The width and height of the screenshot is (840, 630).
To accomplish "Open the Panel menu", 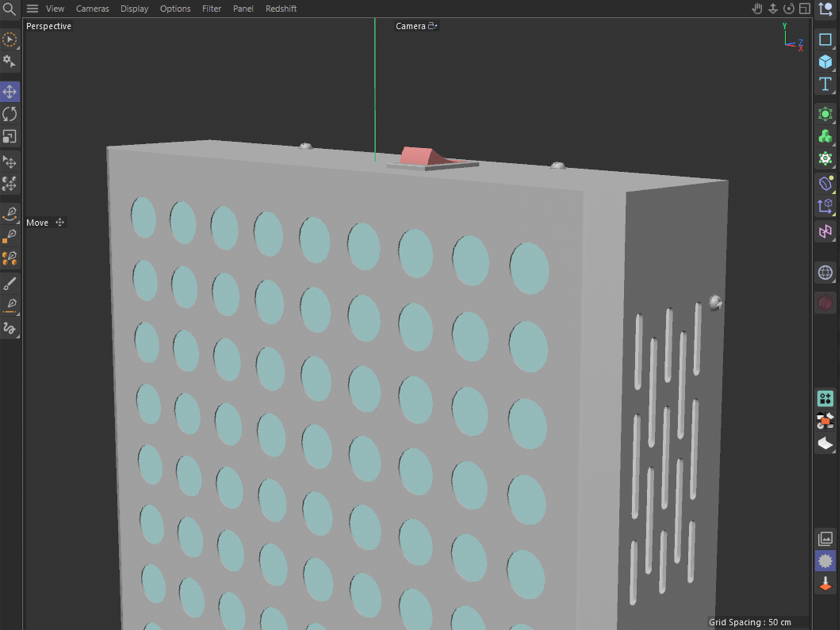I will [243, 8].
